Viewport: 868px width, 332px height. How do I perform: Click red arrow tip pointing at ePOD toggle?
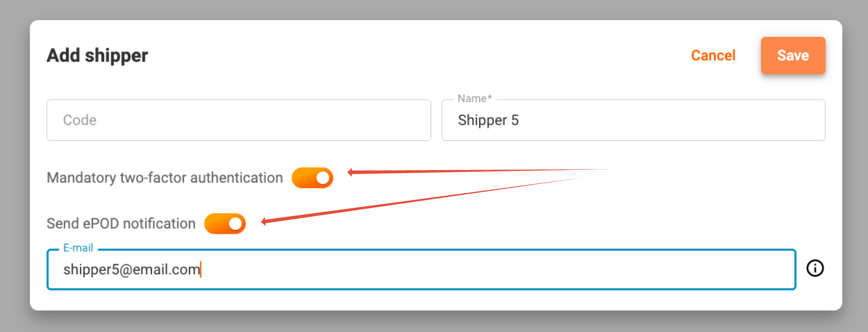(x=264, y=221)
